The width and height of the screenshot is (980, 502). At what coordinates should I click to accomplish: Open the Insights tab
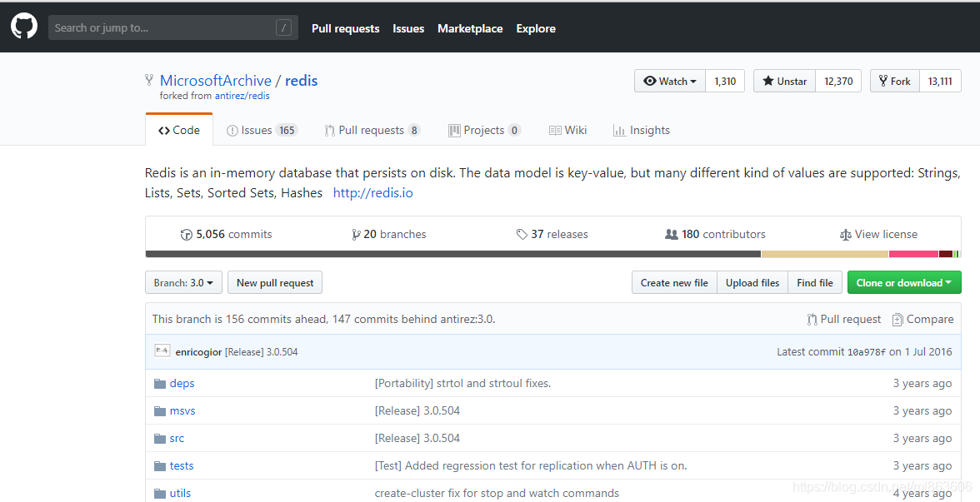click(x=641, y=131)
